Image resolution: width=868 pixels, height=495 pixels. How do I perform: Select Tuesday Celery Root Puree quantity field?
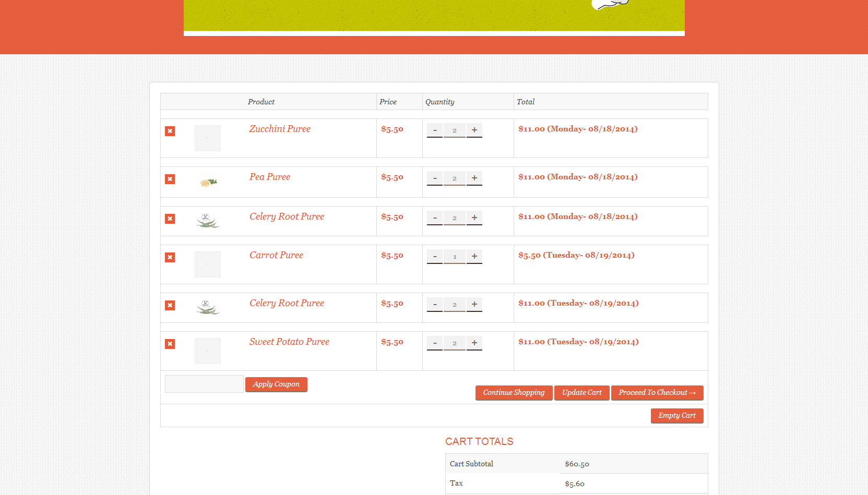coord(455,305)
